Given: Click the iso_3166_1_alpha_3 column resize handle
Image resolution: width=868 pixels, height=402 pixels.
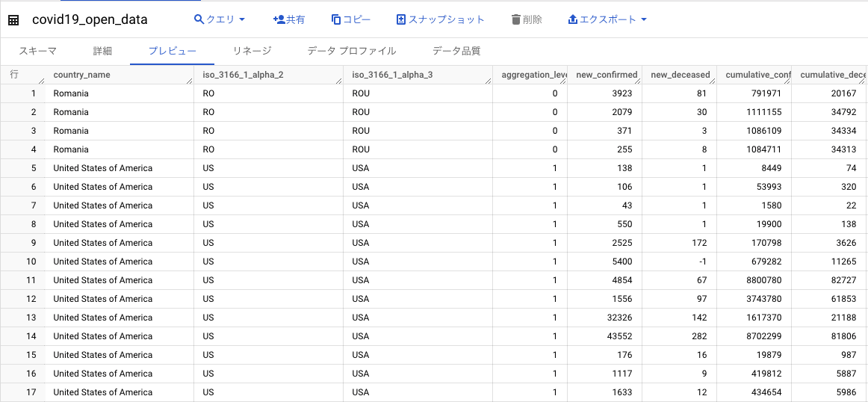Looking at the screenshot, I should pos(489,81).
